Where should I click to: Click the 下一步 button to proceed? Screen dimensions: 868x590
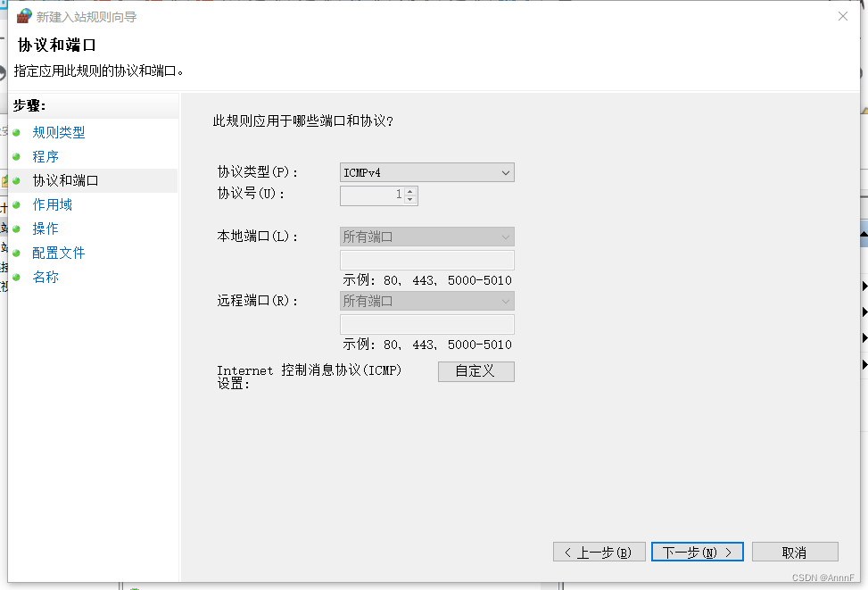[697, 552]
